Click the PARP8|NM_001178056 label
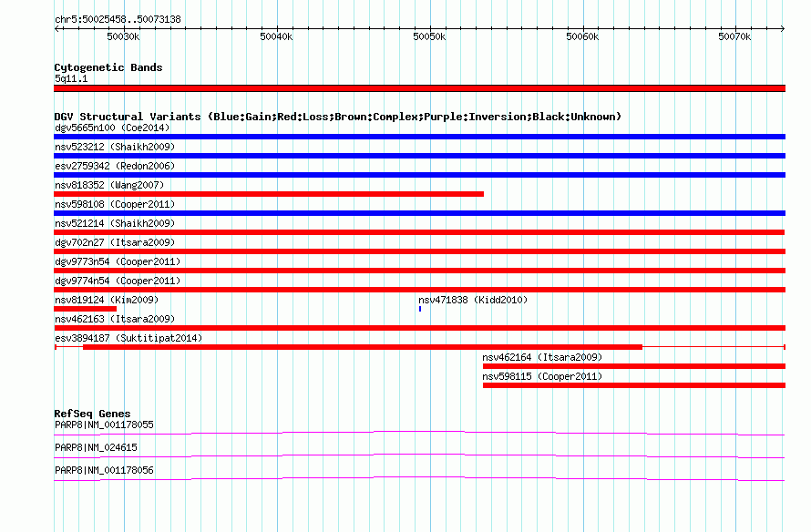Viewport: 811px width, 532px height. pyautogui.click(x=104, y=470)
